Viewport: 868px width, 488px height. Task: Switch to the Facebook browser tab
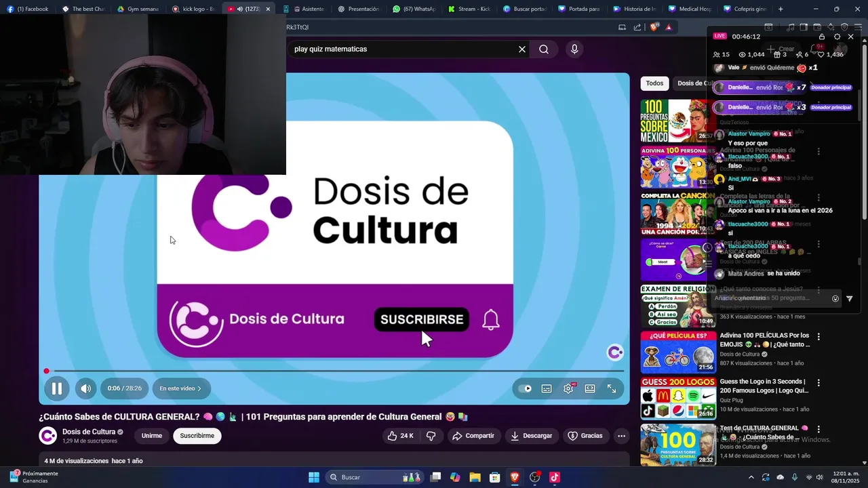[28, 9]
